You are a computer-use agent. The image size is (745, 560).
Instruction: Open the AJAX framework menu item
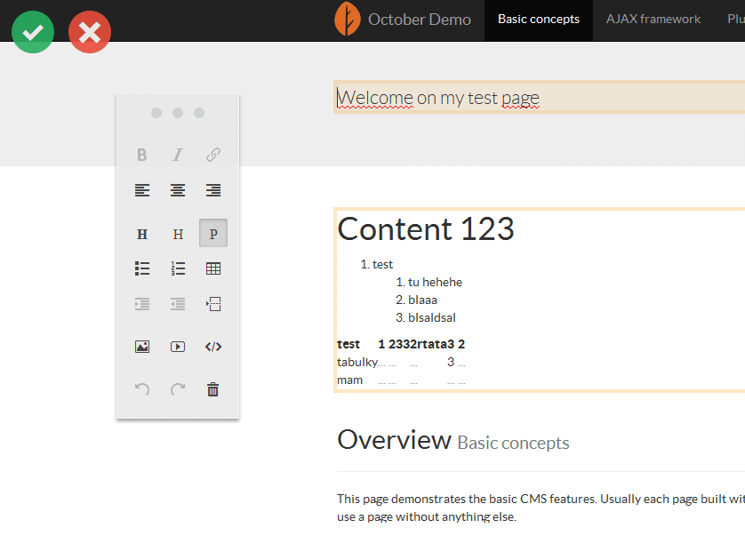click(653, 20)
